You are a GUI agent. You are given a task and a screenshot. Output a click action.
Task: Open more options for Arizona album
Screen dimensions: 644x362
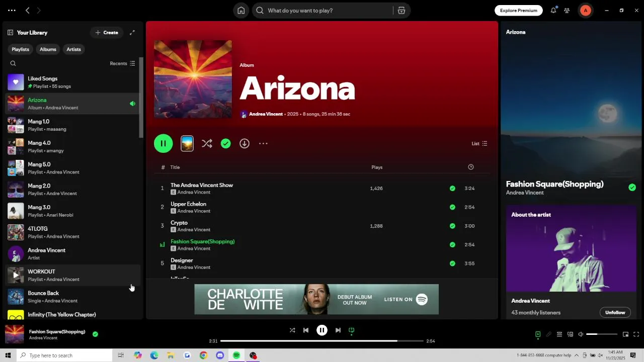click(x=263, y=144)
